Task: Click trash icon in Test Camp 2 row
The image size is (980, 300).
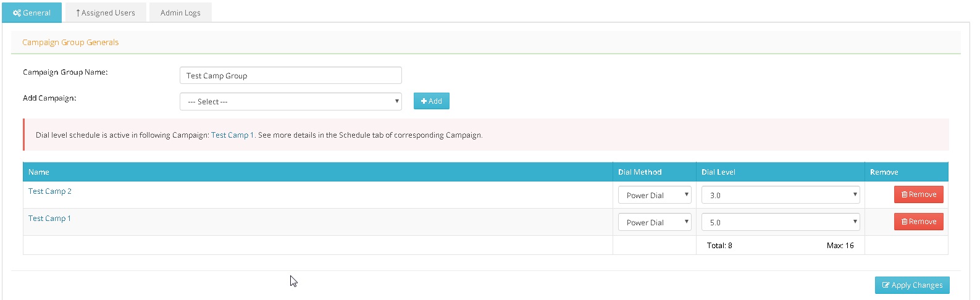Action: [x=904, y=194]
